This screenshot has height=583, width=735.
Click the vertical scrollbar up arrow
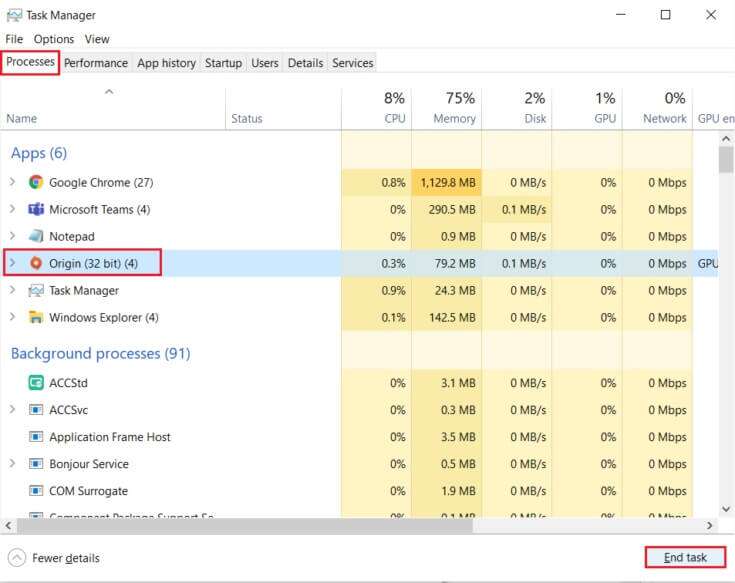726,139
